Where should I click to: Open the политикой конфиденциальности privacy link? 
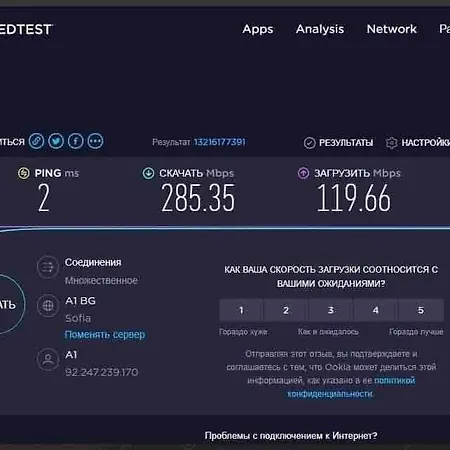point(351,387)
